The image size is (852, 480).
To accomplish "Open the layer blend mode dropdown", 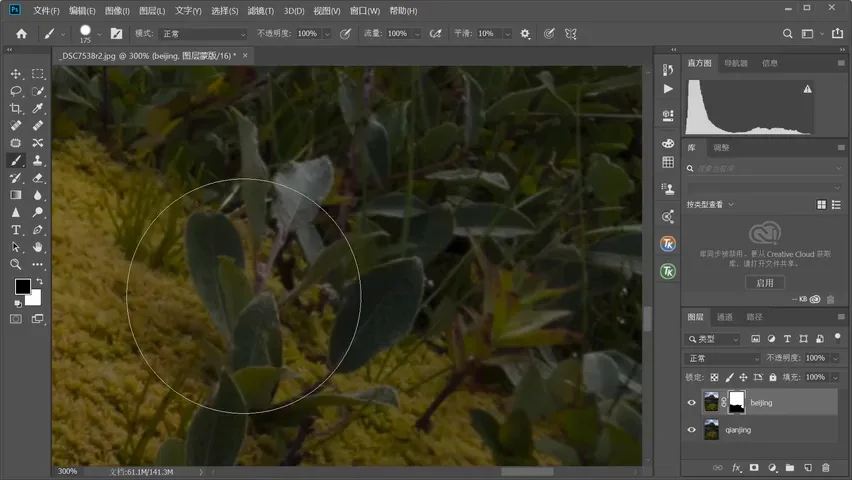I will pos(723,358).
